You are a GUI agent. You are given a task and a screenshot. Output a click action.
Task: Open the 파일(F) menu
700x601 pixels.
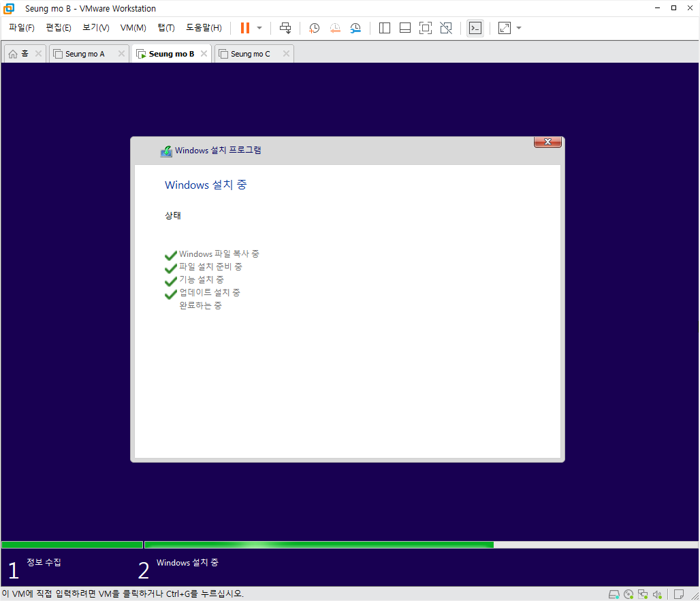(21, 28)
